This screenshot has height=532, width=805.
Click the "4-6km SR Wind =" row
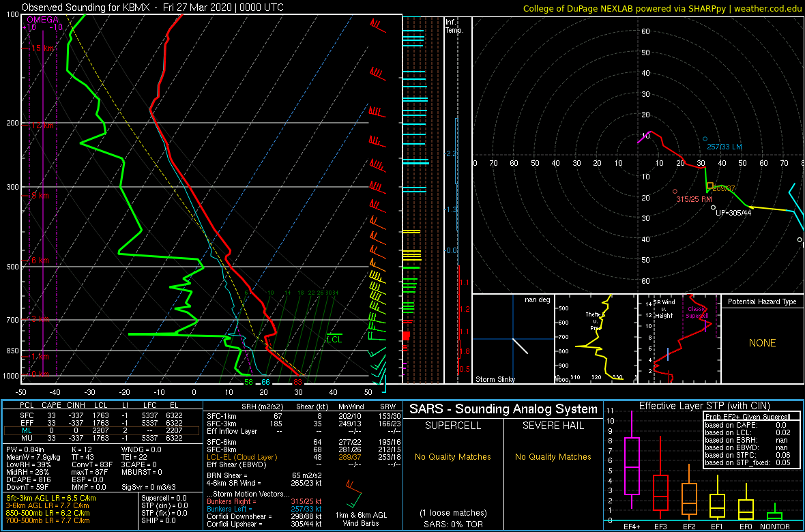coord(264,483)
